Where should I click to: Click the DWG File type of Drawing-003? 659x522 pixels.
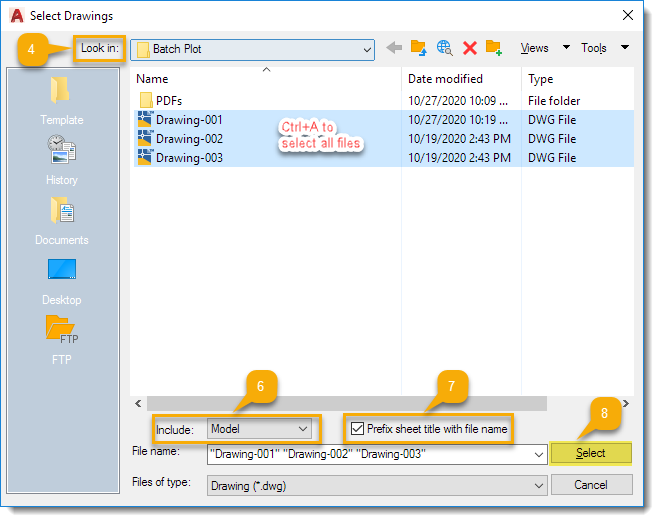(552, 158)
